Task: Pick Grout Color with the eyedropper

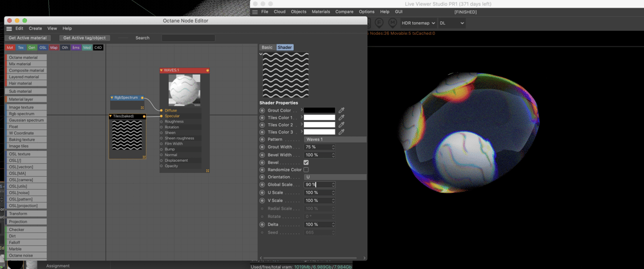Action: click(x=341, y=110)
